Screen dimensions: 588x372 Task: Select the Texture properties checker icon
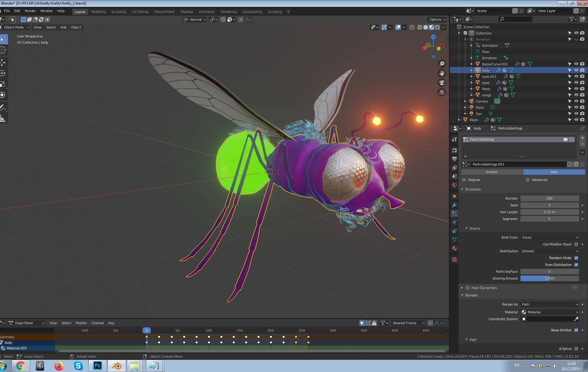(454, 259)
